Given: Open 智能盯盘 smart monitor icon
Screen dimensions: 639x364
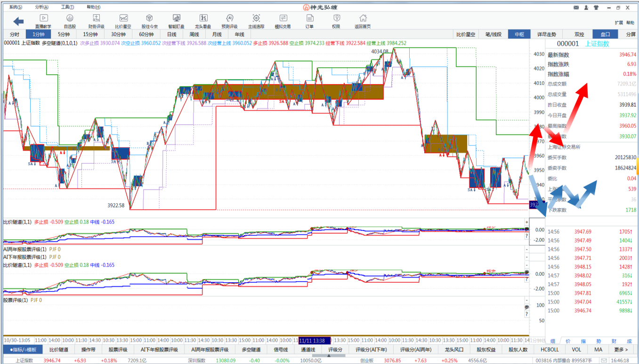Looking at the screenshot, I should pyautogui.click(x=176, y=21).
